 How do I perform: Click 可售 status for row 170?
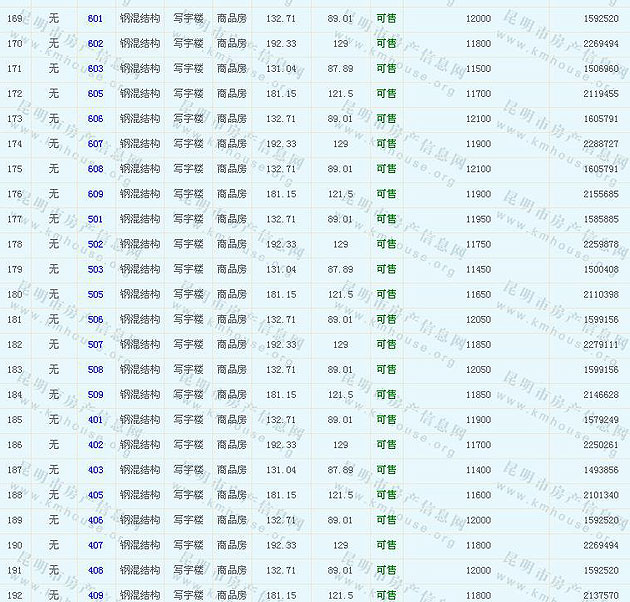386,44
